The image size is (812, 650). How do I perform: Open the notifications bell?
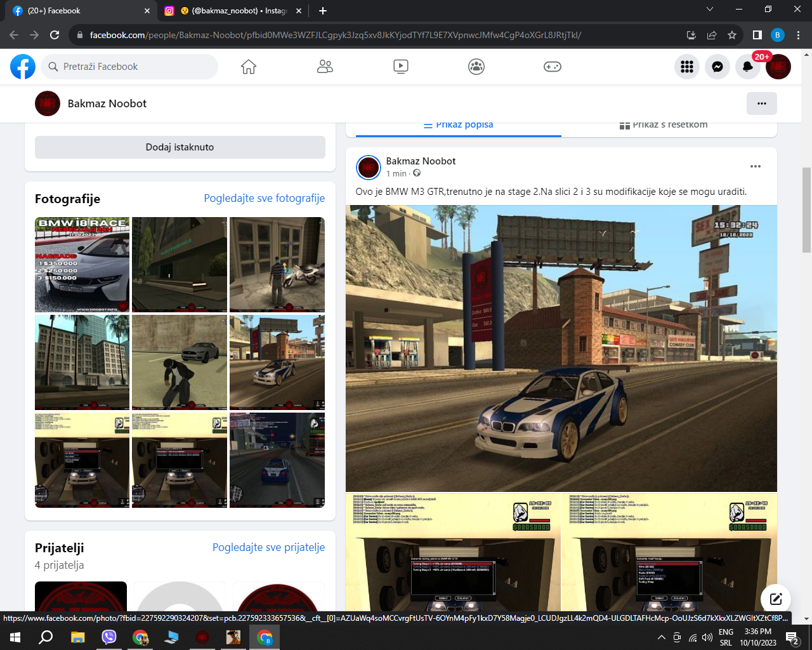pyautogui.click(x=748, y=67)
